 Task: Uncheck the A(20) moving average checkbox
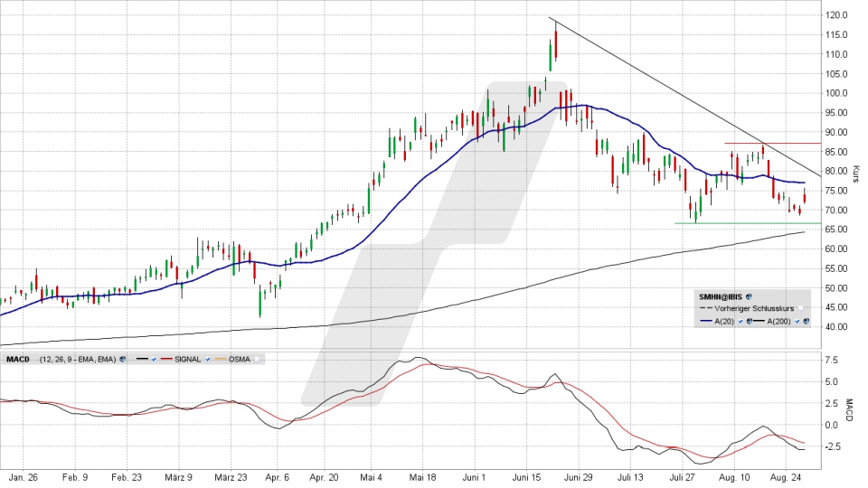(x=741, y=322)
